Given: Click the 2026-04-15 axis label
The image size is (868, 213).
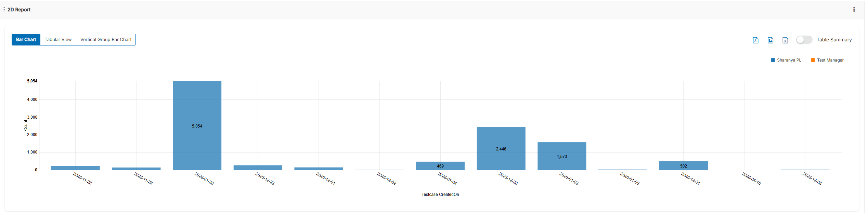Looking at the screenshot, I should (751, 178).
